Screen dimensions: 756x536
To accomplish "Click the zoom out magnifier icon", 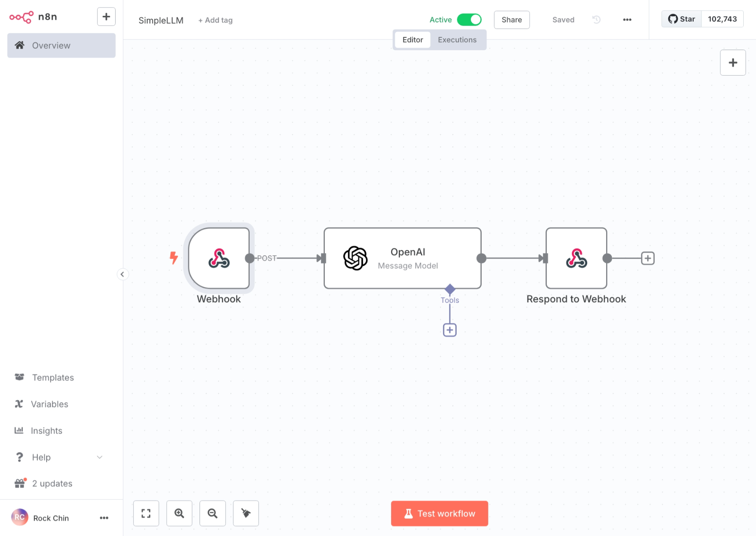I will [x=213, y=513].
